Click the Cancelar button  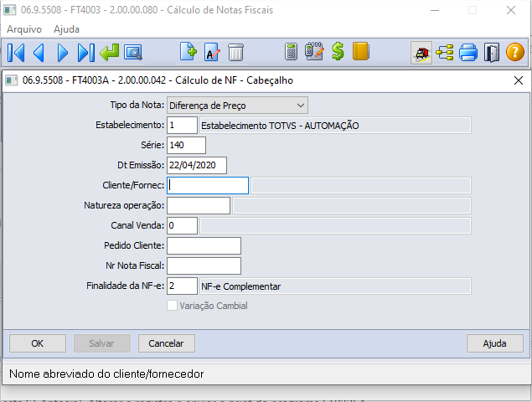pos(166,343)
